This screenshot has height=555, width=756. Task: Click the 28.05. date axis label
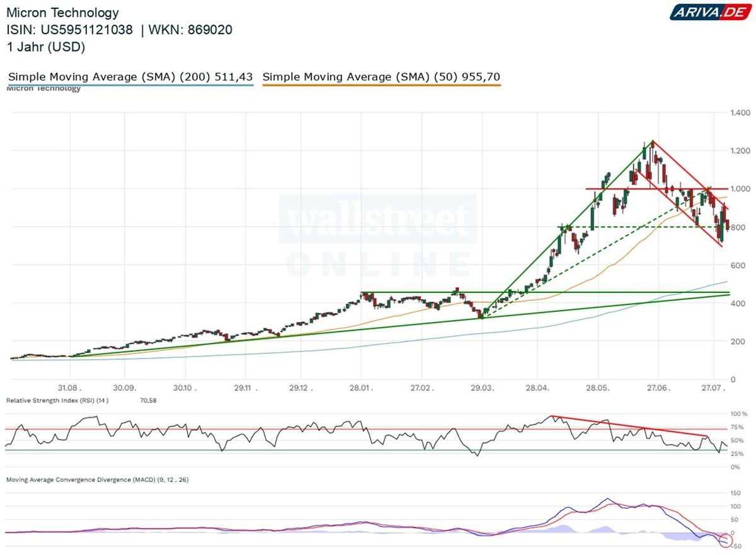(598, 388)
